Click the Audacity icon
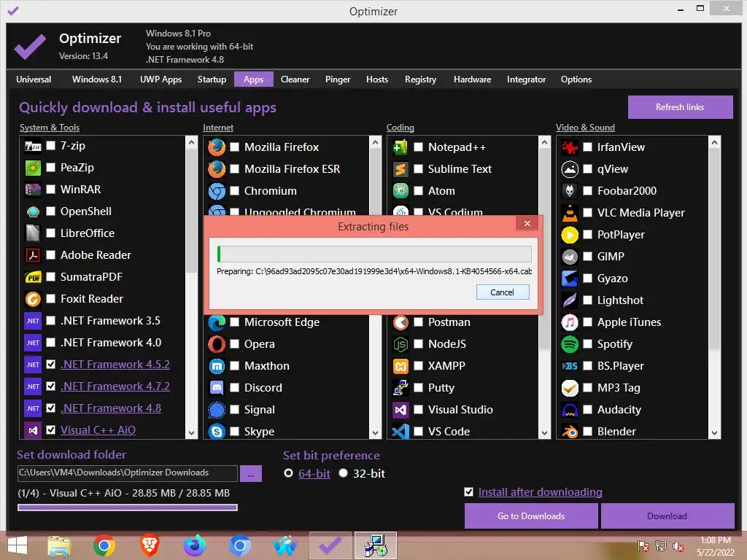The width and height of the screenshot is (747, 560). click(570, 410)
